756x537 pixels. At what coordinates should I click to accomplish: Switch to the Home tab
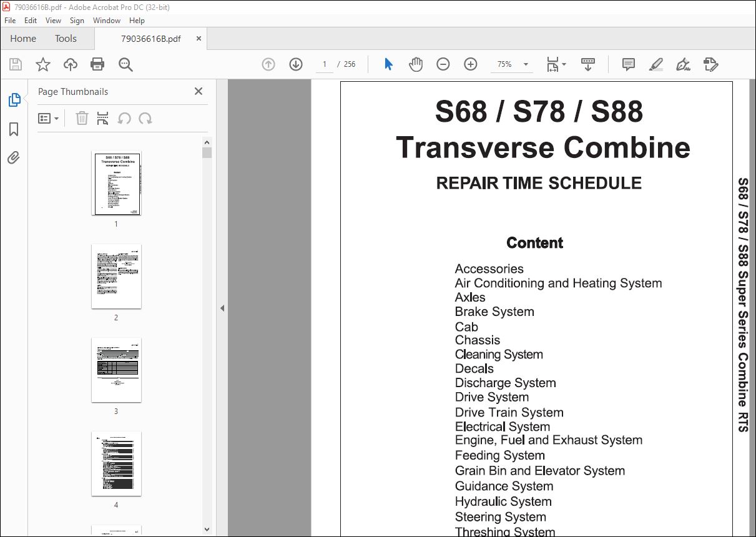pos(23,39)
